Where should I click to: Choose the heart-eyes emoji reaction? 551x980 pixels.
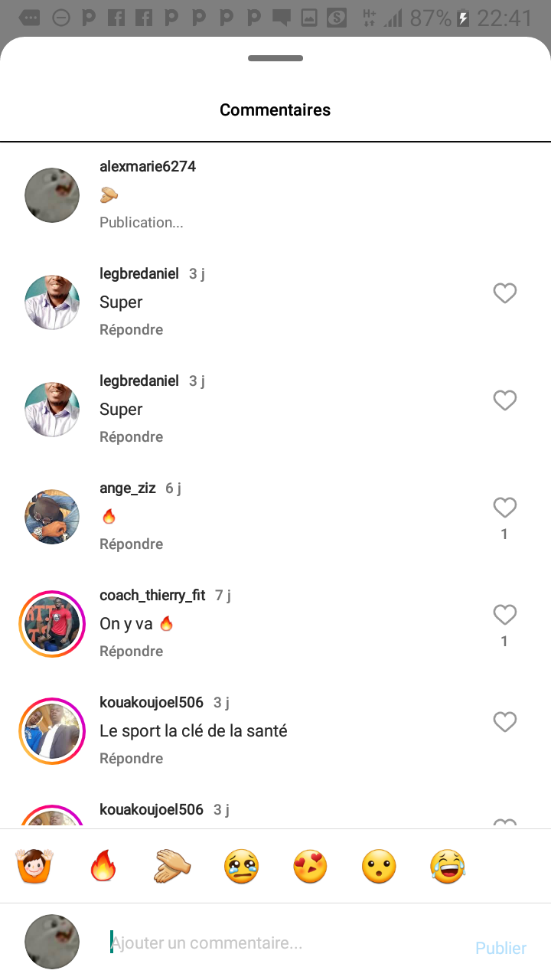point(311,867)
